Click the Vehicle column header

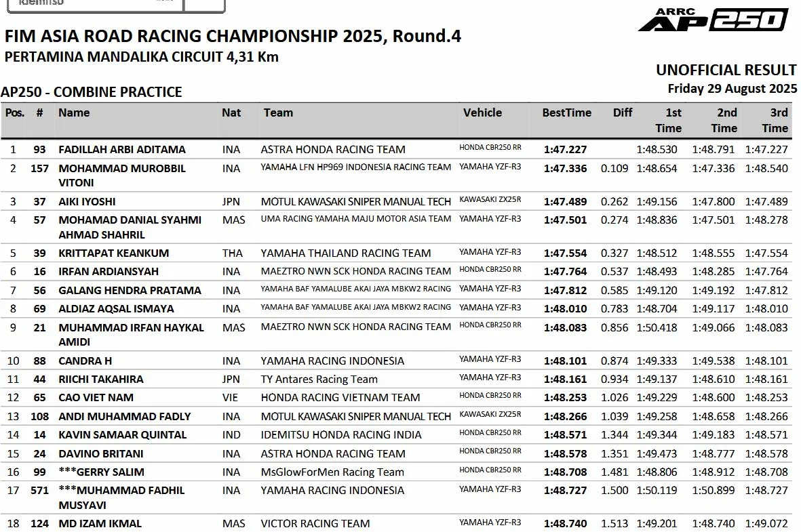[x=482, y=112]
